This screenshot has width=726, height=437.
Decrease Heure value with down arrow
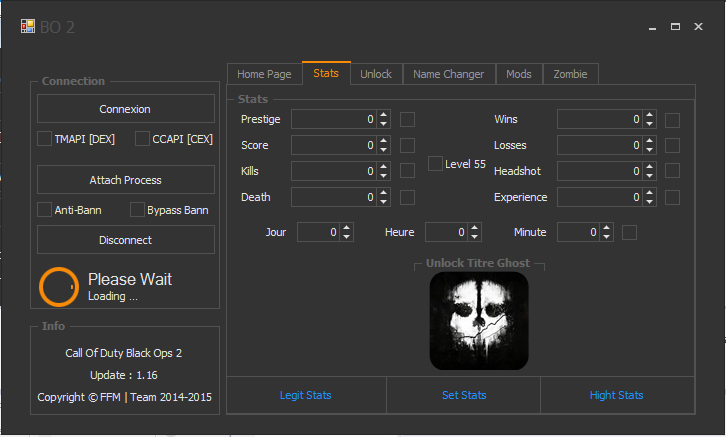click(475, 237)
